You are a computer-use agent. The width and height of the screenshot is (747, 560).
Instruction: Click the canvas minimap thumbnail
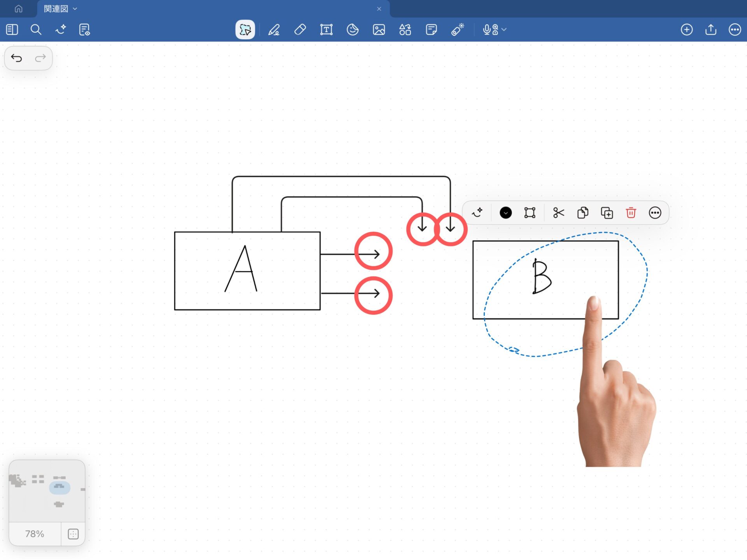coord(47,491)
